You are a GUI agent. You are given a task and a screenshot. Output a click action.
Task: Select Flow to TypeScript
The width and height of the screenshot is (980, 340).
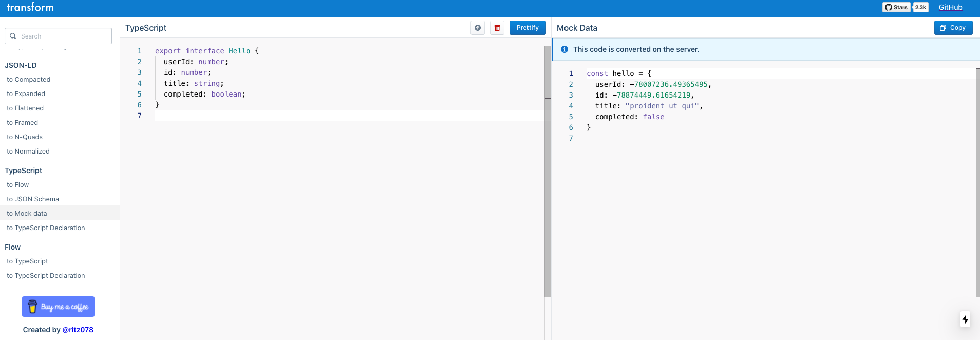[27, 261]
